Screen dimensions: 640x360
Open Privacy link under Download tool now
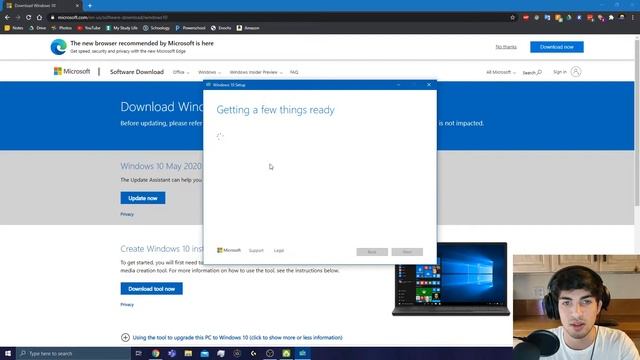(x=127, y=304)
